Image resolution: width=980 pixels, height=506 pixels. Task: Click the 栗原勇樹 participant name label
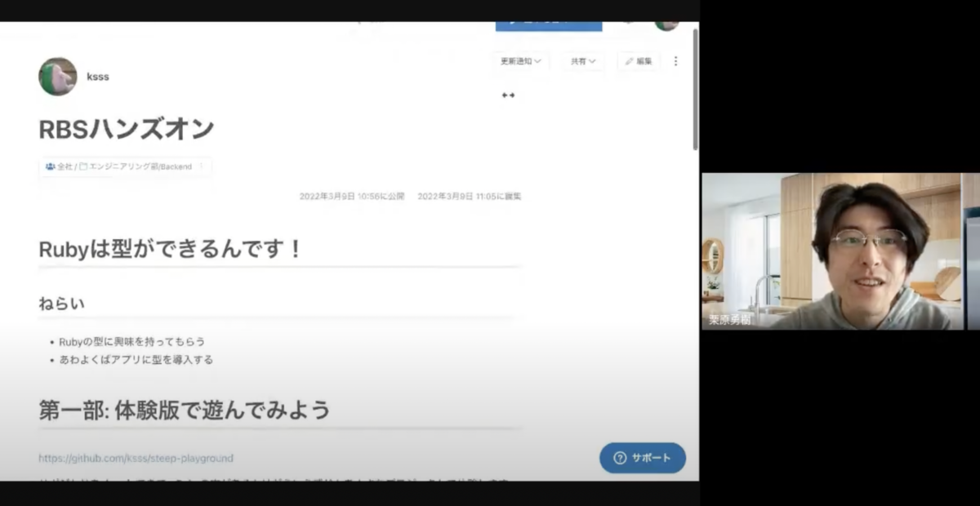(729, 320)
